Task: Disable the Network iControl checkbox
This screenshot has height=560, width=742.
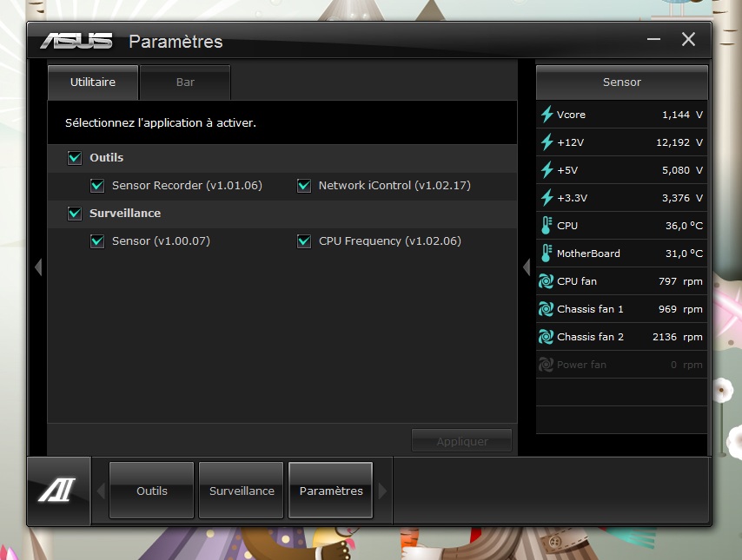Action: [304, 186]
